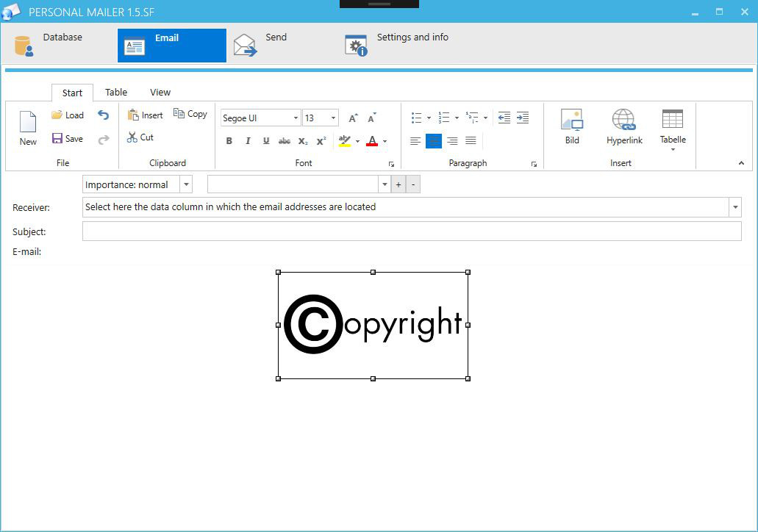Switch to the Table ribbon tab

coord(116,93)
